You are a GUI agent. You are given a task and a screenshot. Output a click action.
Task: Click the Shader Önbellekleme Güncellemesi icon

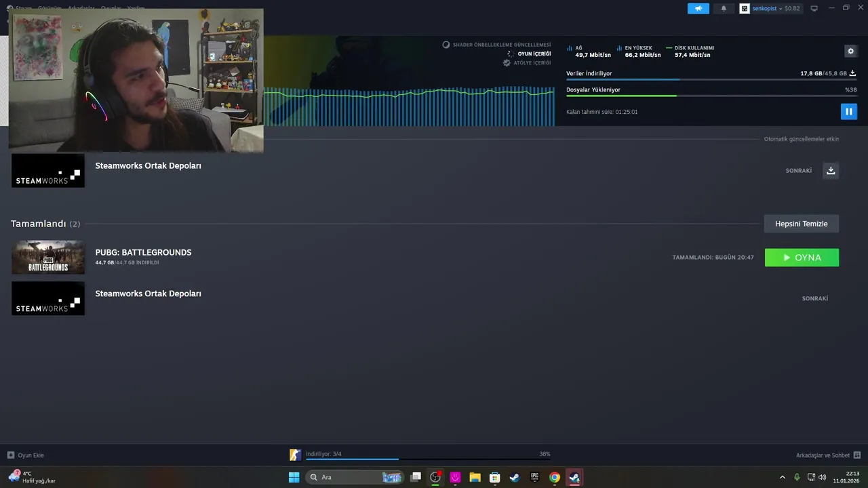pyautogui.click(x=446, y=45)
